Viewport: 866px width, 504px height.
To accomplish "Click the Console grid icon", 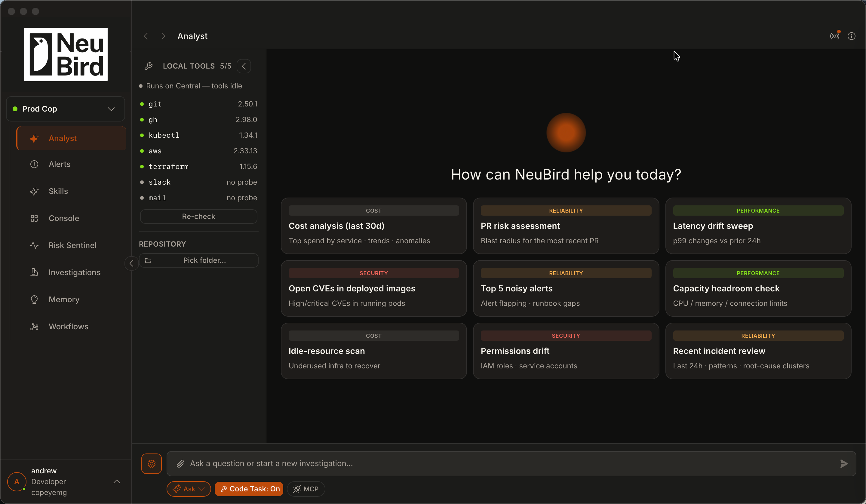I will (34, 218).
